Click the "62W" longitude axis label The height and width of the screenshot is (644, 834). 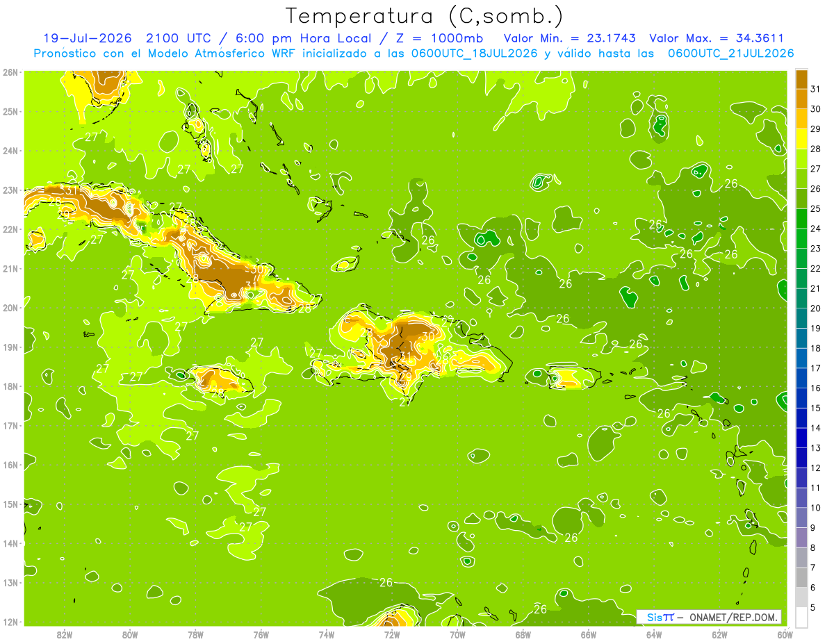719,634
